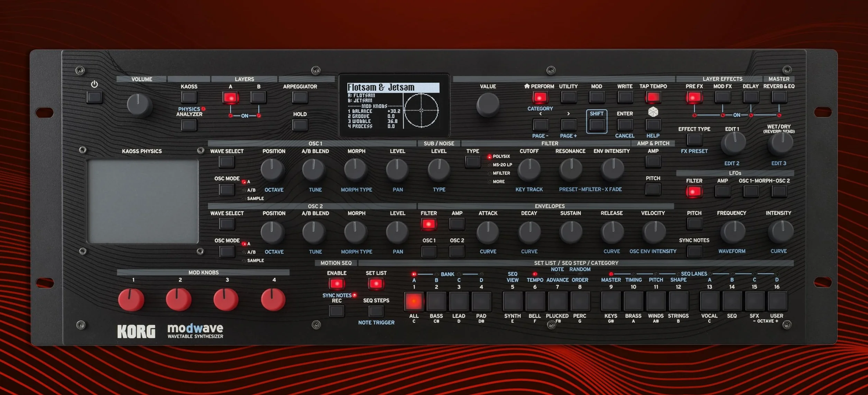The width and height of the screenshot is (868, 395).
Task: Toggle the KAOSS button
Action: click(189, 98)
